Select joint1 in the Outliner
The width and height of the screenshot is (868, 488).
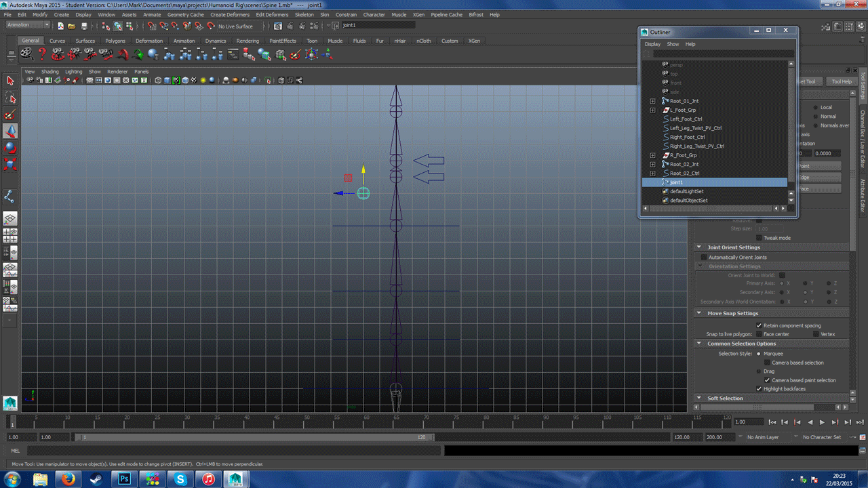[x=676, y=182]
